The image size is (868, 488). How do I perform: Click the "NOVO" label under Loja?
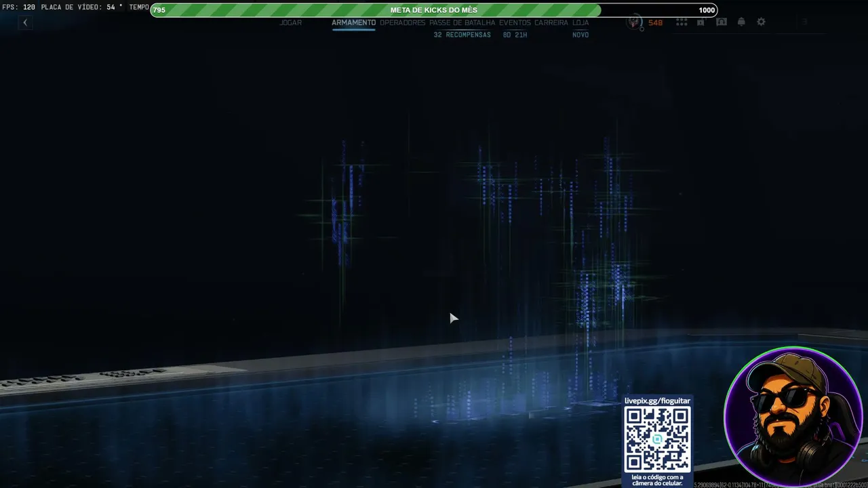click(x=580, y=35)
